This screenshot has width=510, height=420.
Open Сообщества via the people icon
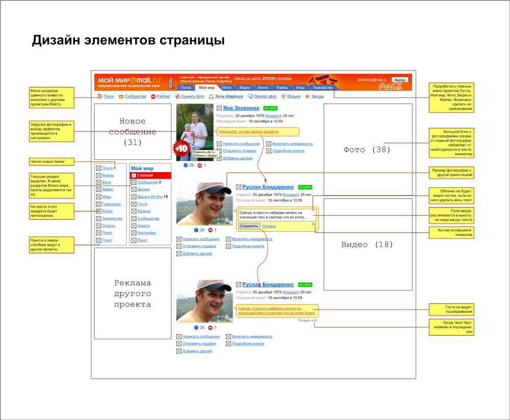point(121,95)
